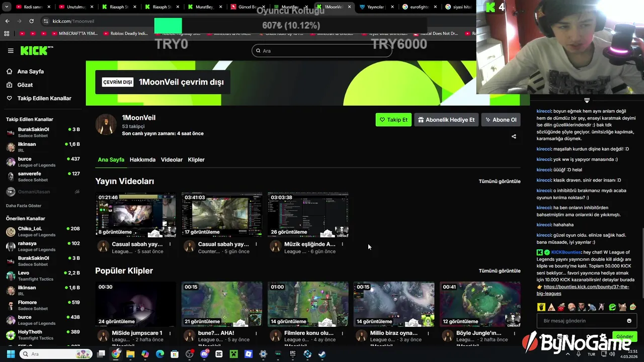
Task: Reload the page with the refresh icon
Action: coord(31,21)
